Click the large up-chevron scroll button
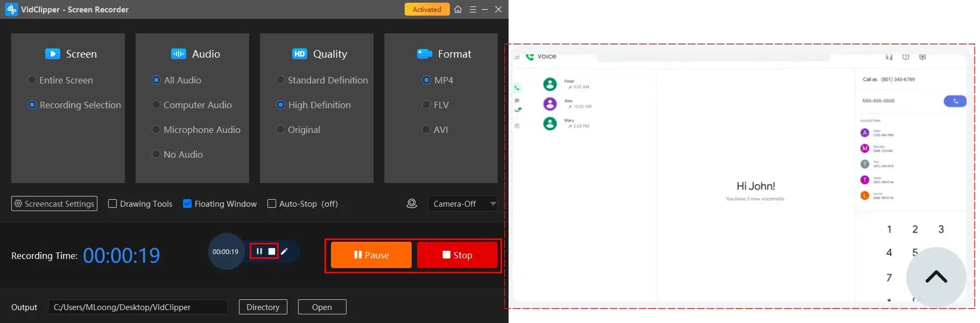 (936, 277)
